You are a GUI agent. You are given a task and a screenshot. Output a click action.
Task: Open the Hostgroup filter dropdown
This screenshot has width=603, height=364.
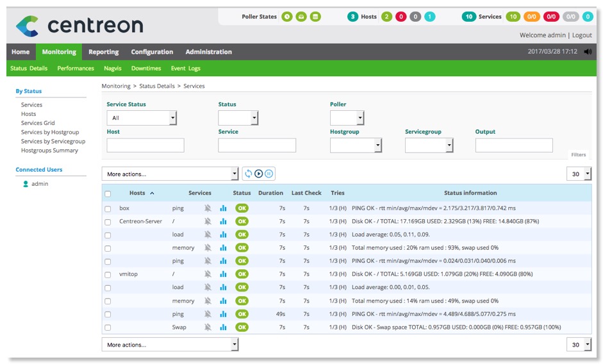click(x=356, y=145)
